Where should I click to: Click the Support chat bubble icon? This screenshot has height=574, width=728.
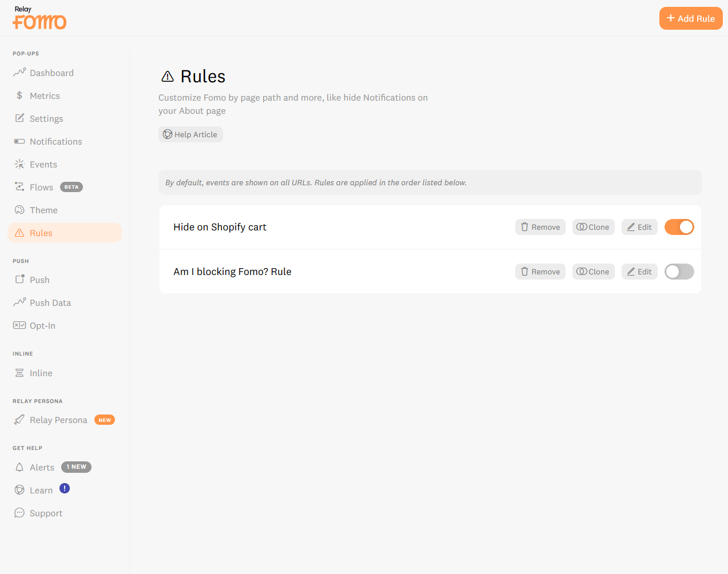pos(19,513)
